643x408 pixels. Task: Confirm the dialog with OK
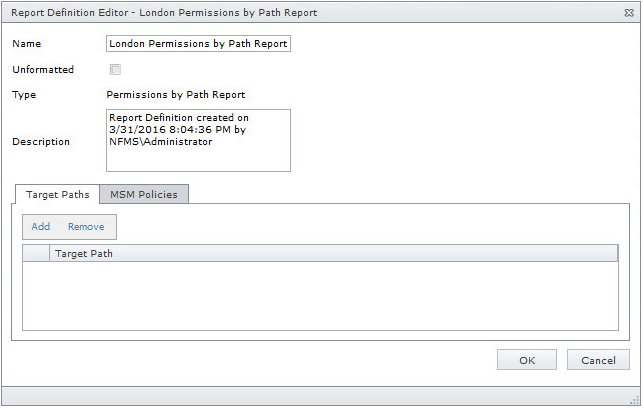[527, 360]
